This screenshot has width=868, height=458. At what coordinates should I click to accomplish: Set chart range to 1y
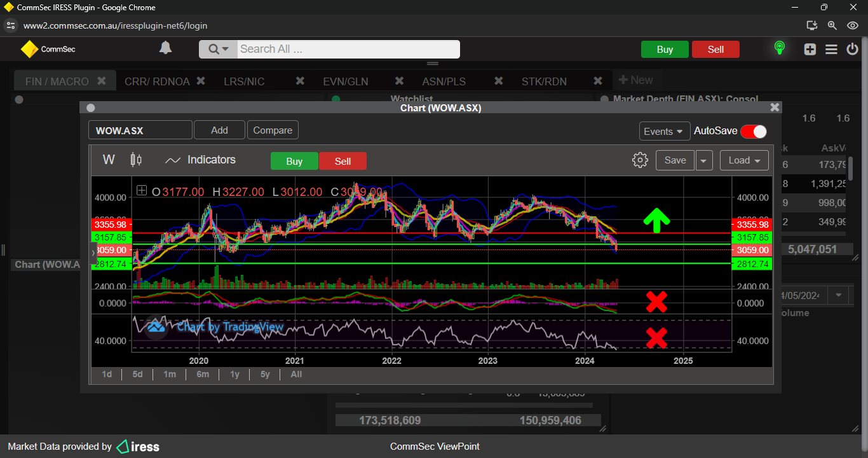234,374
